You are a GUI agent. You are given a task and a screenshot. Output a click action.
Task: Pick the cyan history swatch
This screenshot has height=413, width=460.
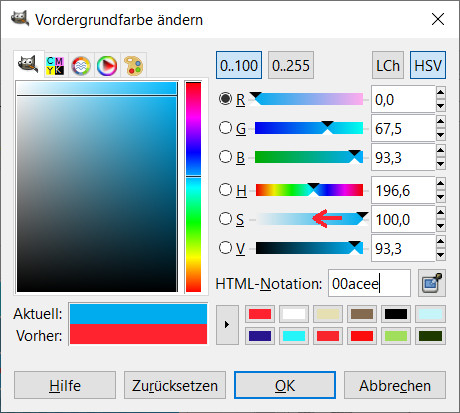click(x=294, y=336)
